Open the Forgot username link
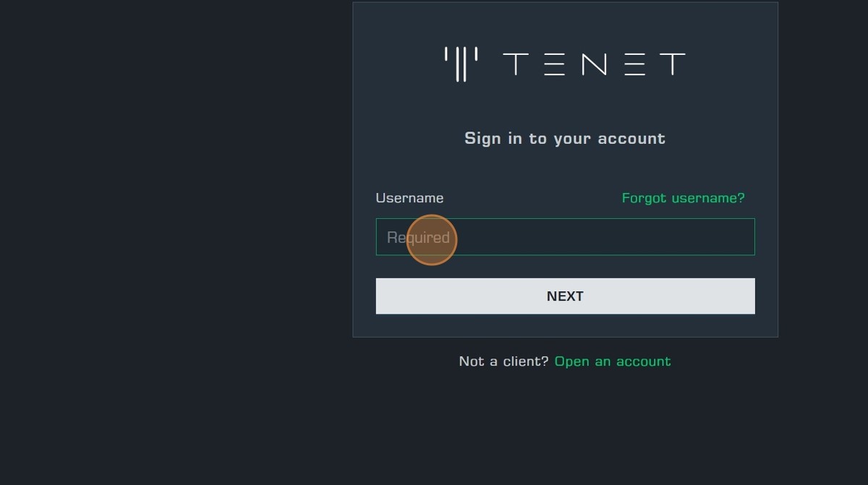 [x=683, y=198]
